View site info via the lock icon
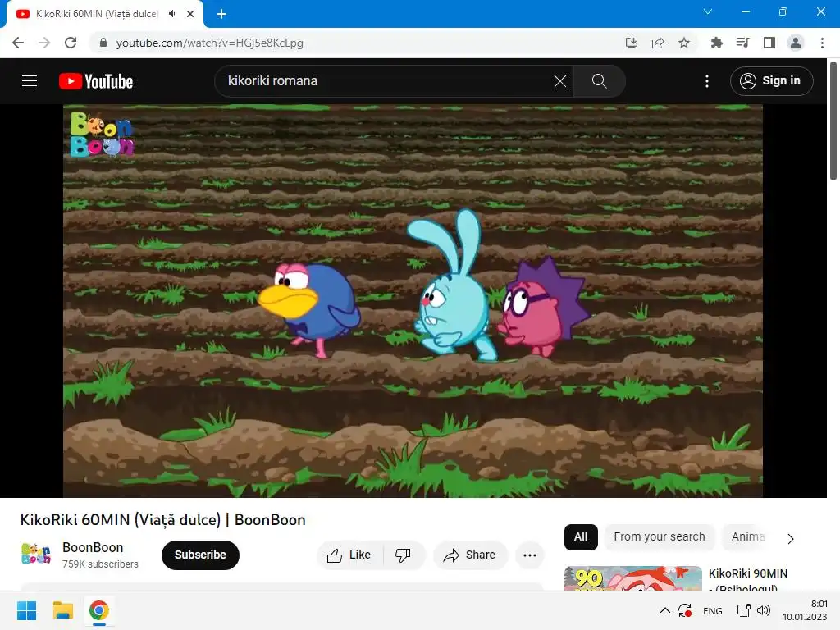Screen dimensions: 840x630 click(103, 43)
